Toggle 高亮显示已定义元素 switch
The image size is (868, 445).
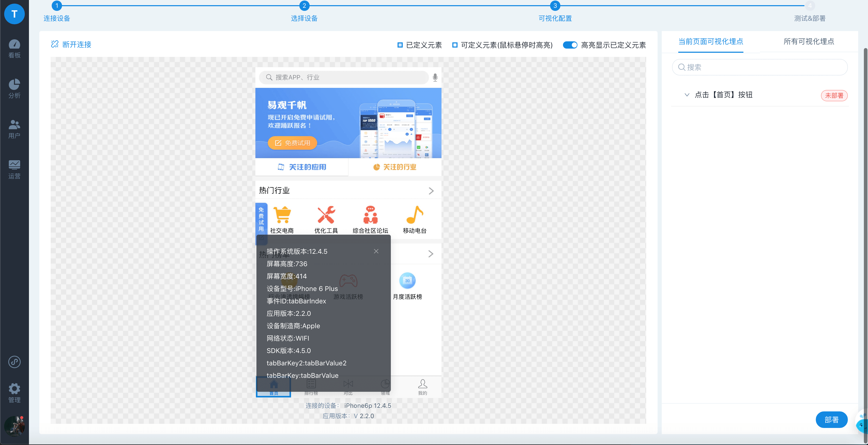click(570, 45)
